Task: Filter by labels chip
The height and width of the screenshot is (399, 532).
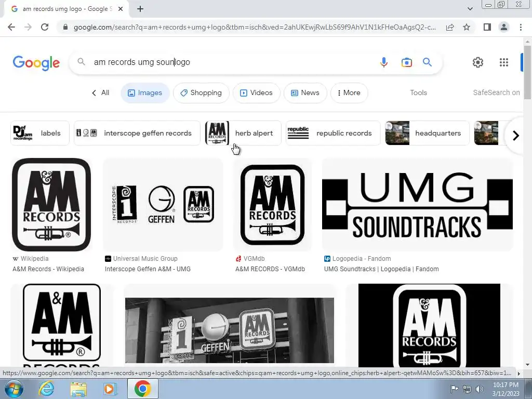Action: tap(39, 133)
